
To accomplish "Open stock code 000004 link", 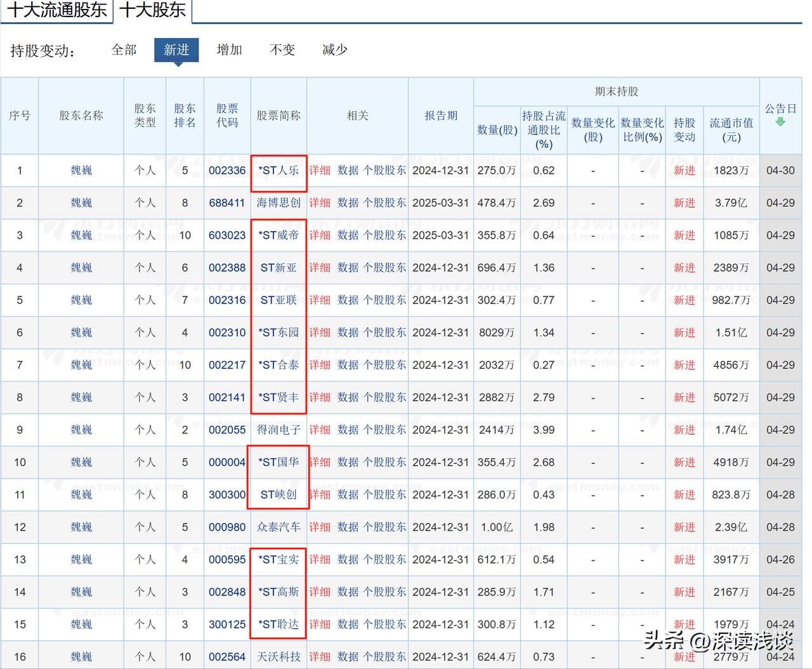I will pyautogui.click(x=227, y=462).
